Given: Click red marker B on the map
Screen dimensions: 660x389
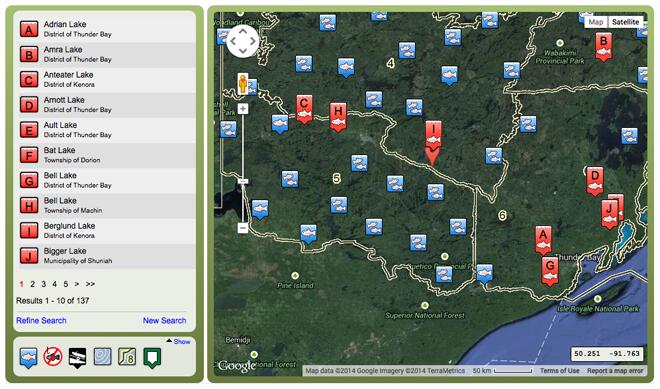Looking at the screenshot, I should point(604,47).
